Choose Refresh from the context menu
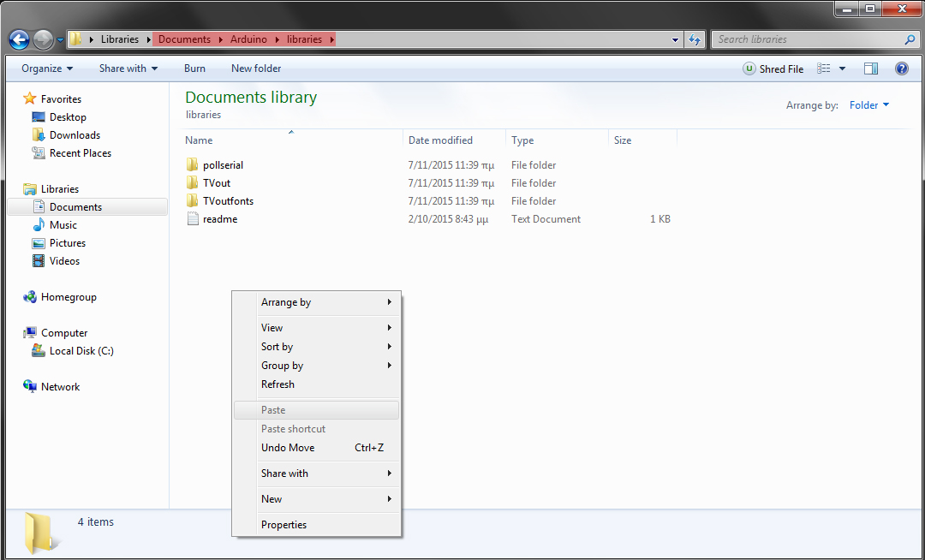 [x=317, y=384]
